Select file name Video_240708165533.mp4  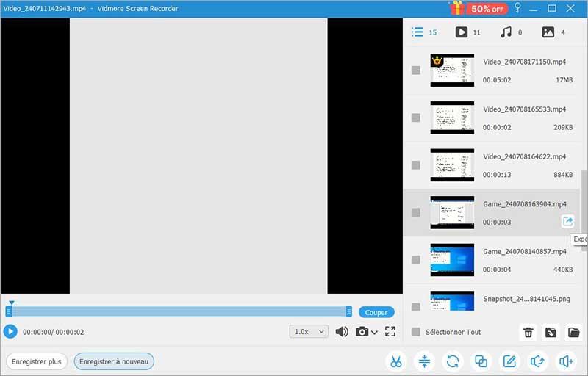click(524, 109)
